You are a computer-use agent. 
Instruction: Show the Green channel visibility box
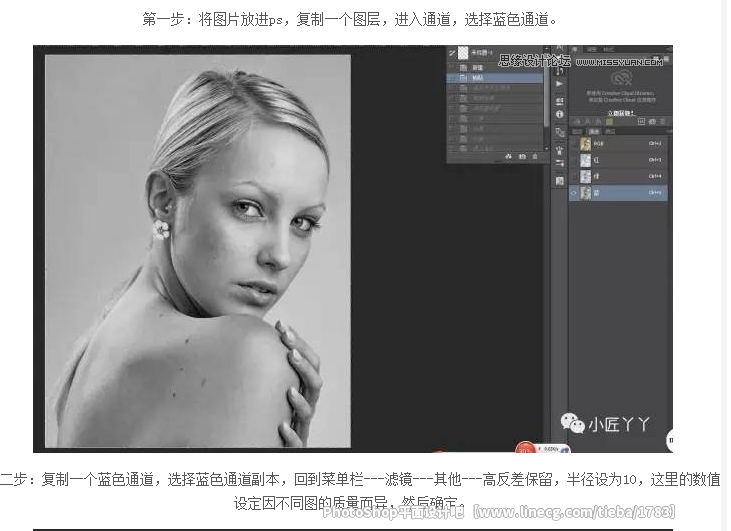(x=574, y=177)
